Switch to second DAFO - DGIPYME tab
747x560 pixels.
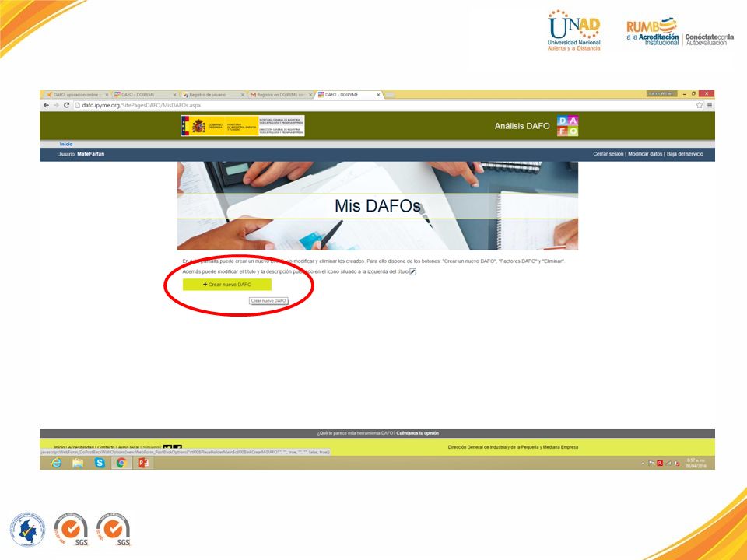coord(145,95)
